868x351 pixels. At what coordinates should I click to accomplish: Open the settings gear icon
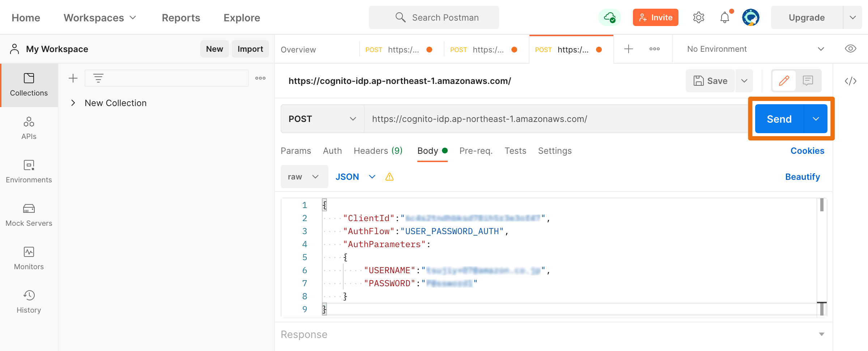coord(699,17)
